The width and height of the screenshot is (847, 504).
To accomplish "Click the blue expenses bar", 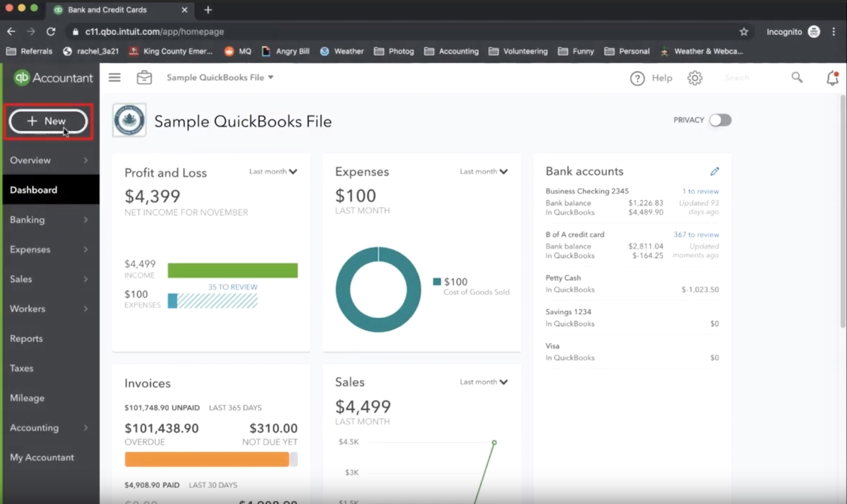I will (172, 301).
